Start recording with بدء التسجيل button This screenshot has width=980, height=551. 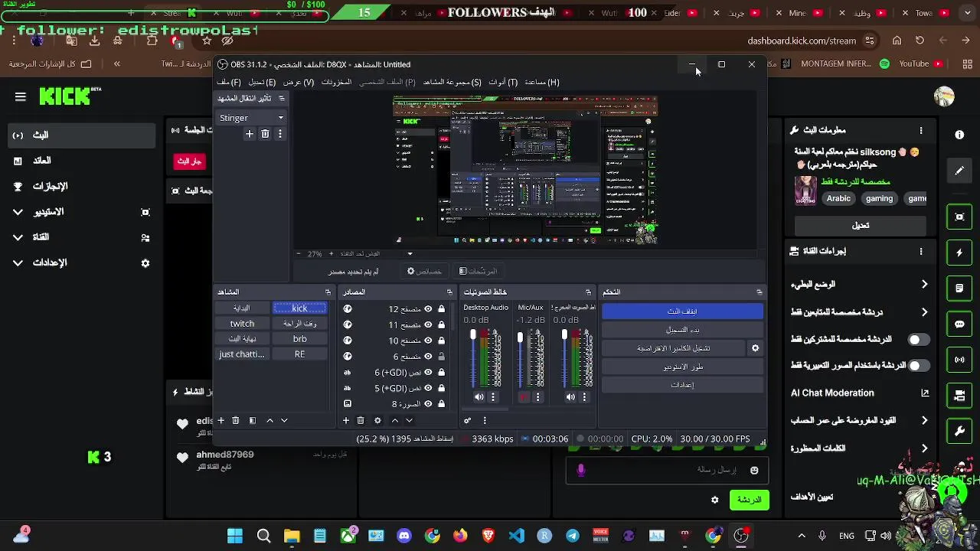point(682,330)
